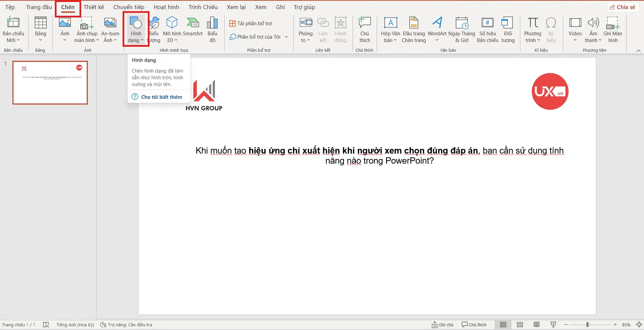The height and width of the screenshot is (330, 644).
Task: Click the zoom slider in status bar
Action: pyautogui.click(x=588, y=325)
